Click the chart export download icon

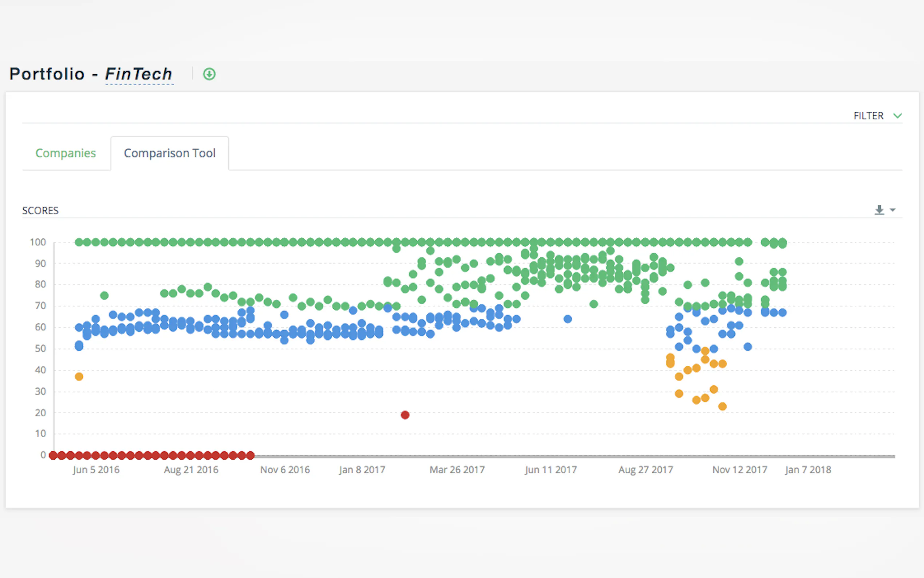(x=879, y=210)
